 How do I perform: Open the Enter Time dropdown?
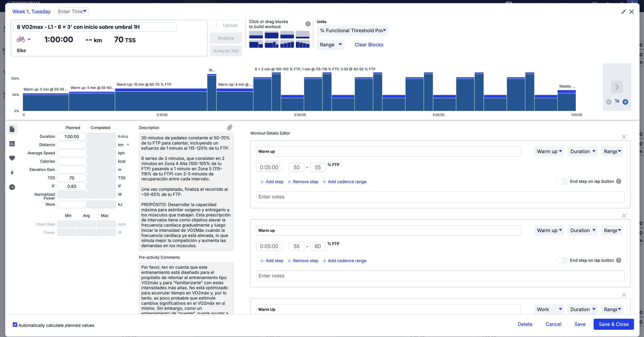click(73, 11)
